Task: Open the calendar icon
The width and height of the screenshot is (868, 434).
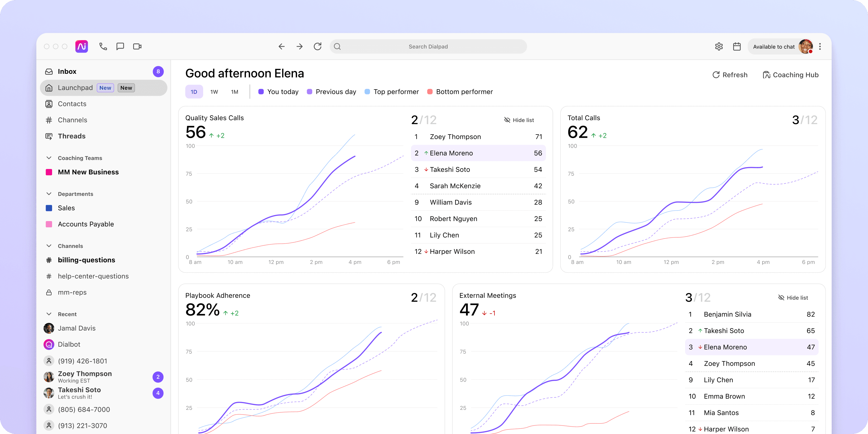Action: [x=737, y=46]
